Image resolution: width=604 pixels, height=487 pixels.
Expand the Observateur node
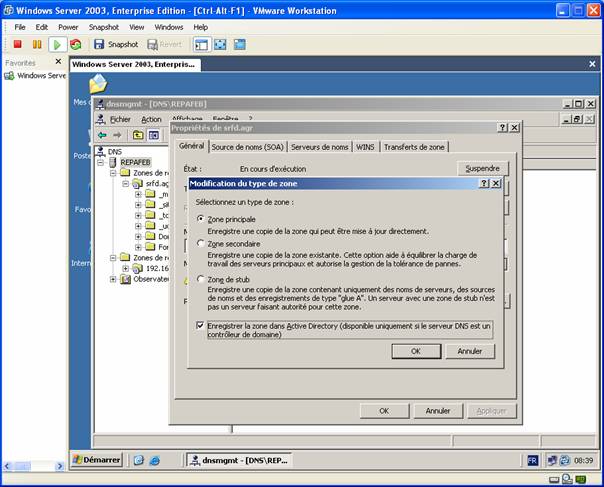tap(113, 279)
